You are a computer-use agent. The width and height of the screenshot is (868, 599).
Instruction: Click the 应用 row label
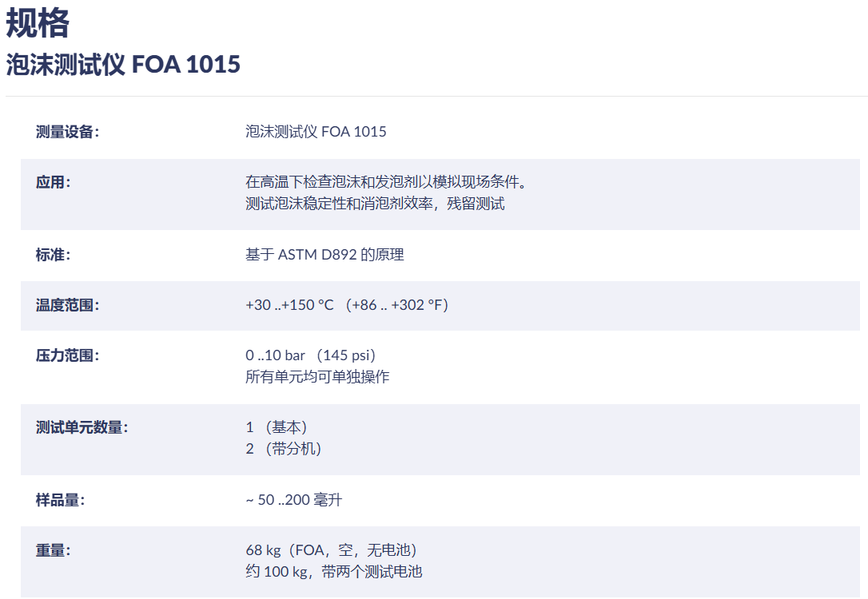[54, 182]
